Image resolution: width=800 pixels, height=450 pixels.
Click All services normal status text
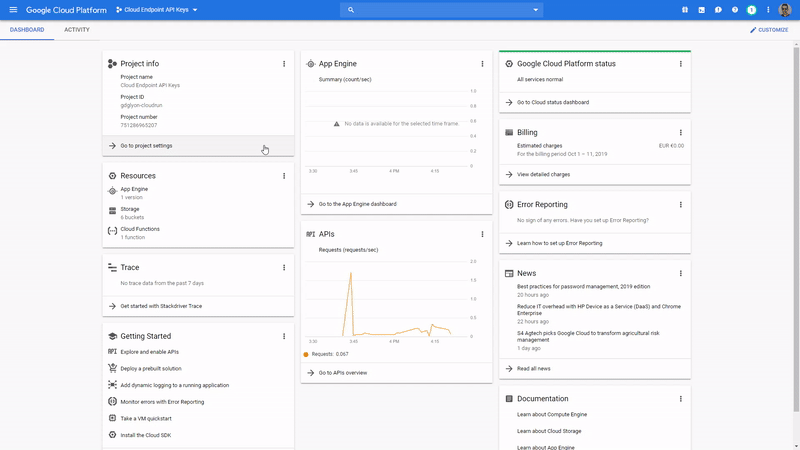point(540,80)
